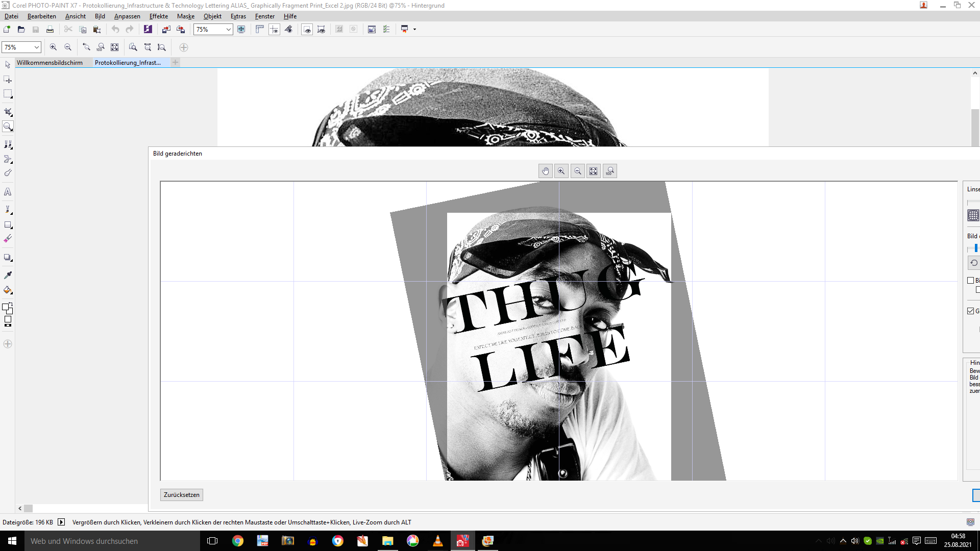This screenshot has width=980, height=551.
Task: Click fit-to-window button in straighten dialog
Action: click(594, 171)
